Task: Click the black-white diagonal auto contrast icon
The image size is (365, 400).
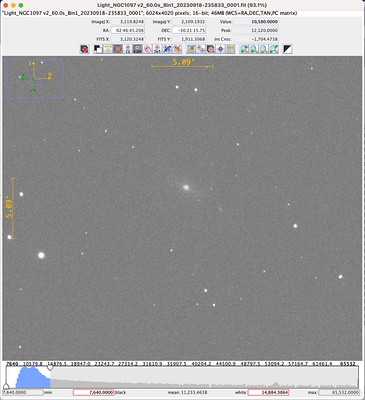Action: [x=287, y=49]
